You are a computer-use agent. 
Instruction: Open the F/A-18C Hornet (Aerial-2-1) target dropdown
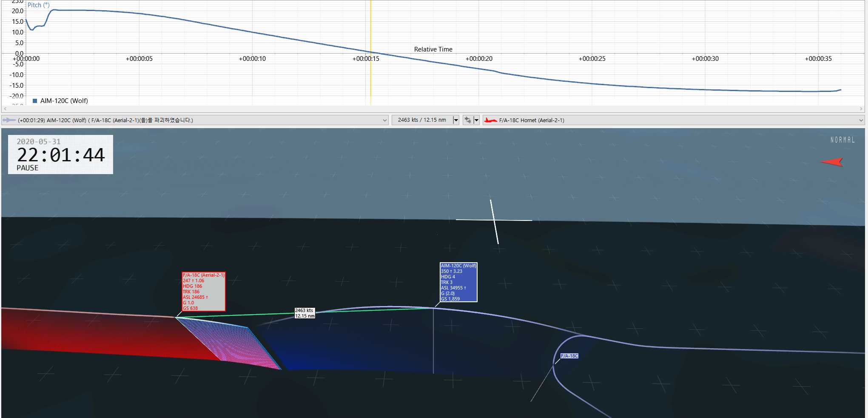(x=673, y=120)
